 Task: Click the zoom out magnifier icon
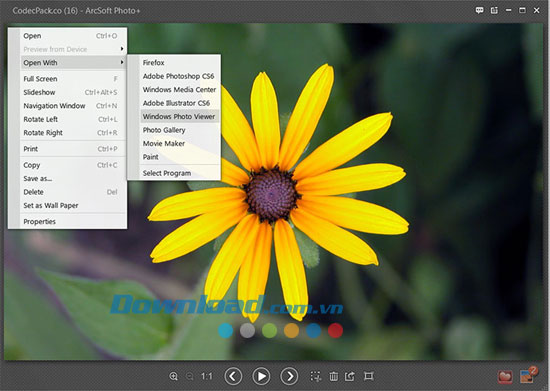(x=190, y=376)
